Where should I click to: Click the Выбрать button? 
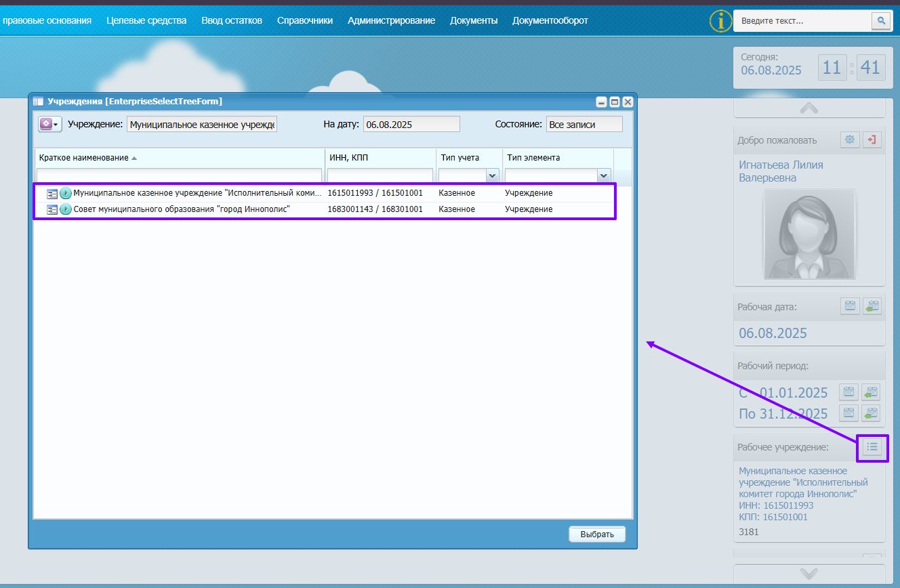click(x=597, y=534)
